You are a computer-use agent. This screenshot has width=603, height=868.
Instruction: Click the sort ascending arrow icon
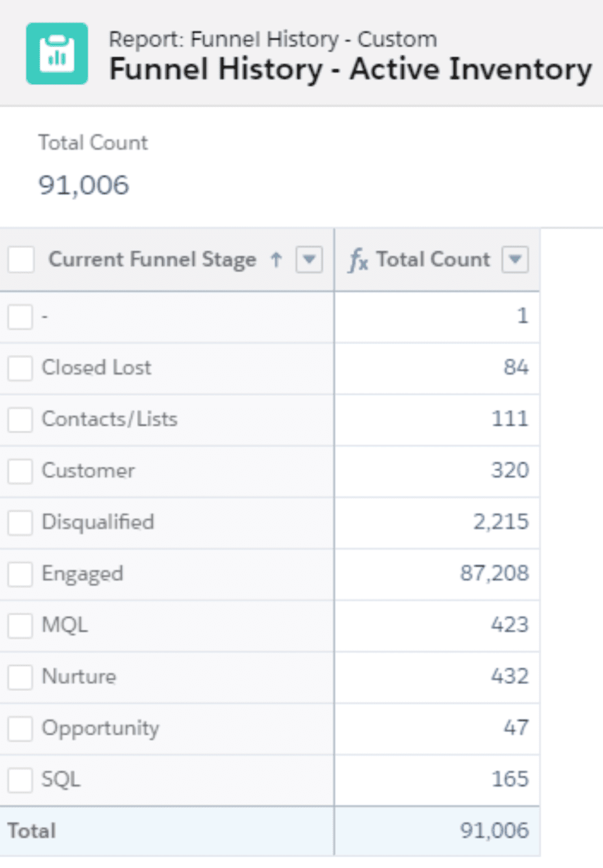point(276,260)
